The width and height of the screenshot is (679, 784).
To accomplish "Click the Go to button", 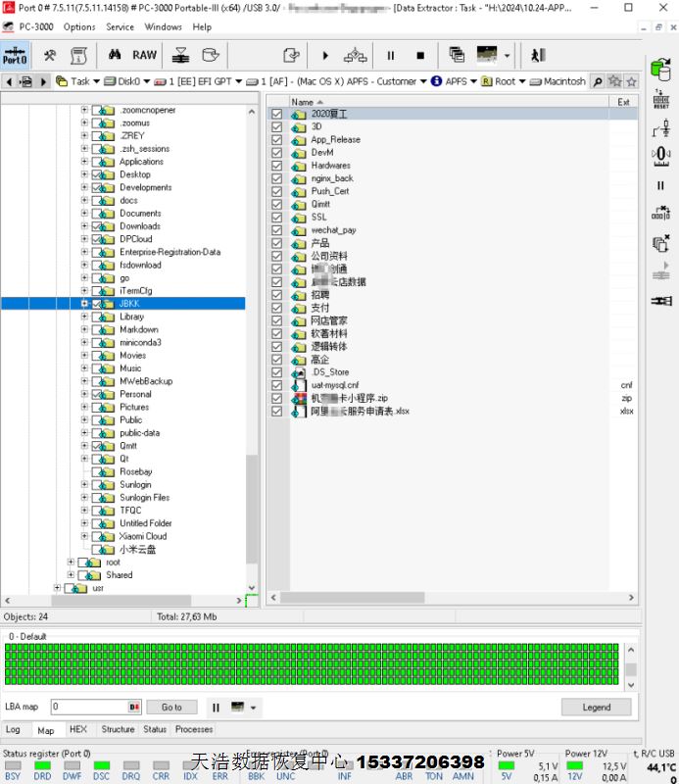I will coord(171,707).
